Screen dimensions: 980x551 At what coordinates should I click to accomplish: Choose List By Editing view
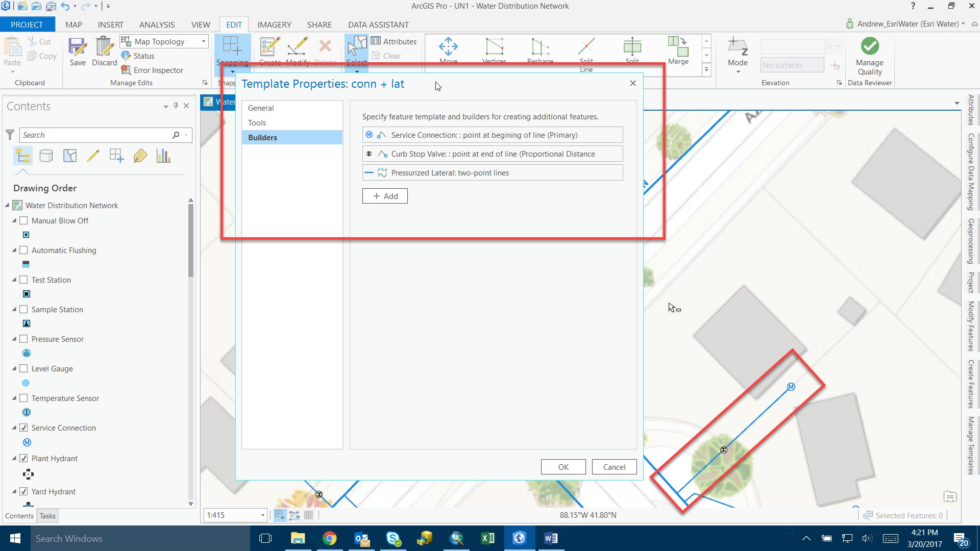point(93,156)
